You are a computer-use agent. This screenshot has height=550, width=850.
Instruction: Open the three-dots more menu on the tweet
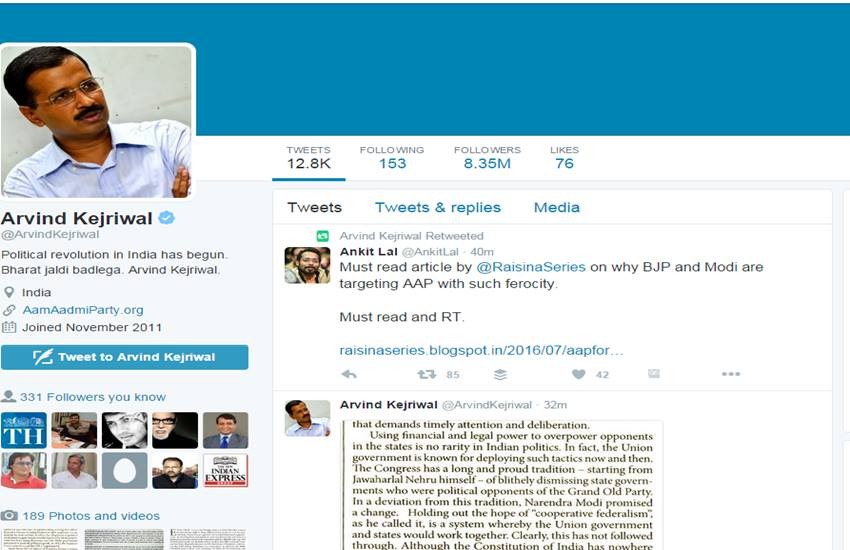click(731, 374)
